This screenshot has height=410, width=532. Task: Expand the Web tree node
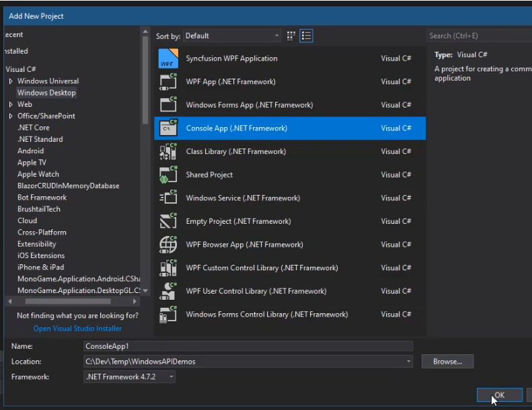(11, 104)
